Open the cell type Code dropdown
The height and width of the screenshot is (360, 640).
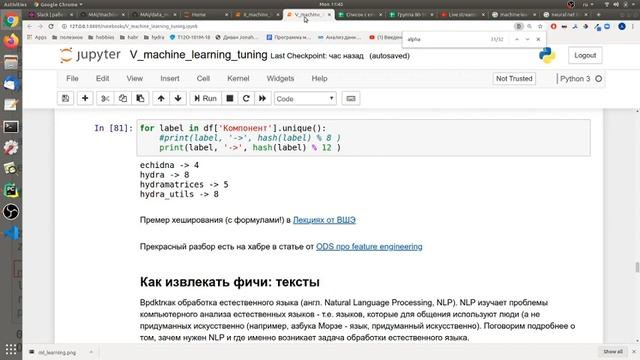point(305,98)
